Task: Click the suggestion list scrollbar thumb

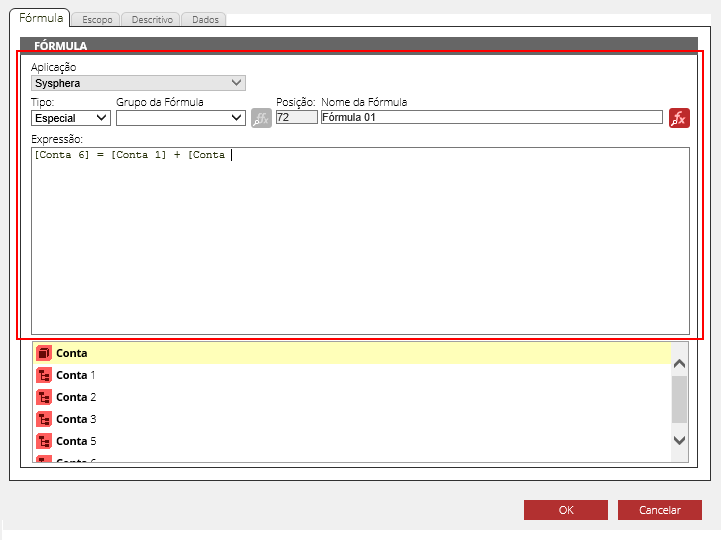Action: [x=679, y=399]
